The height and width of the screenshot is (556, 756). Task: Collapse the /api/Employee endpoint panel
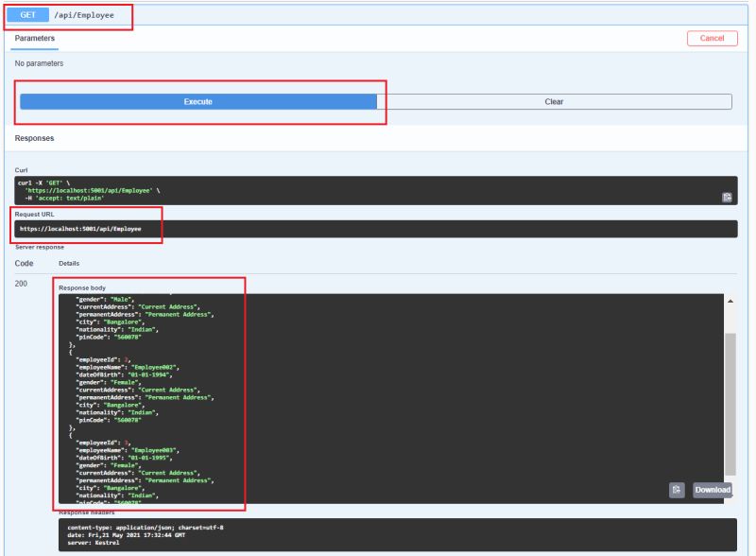[x=85, y=15]
